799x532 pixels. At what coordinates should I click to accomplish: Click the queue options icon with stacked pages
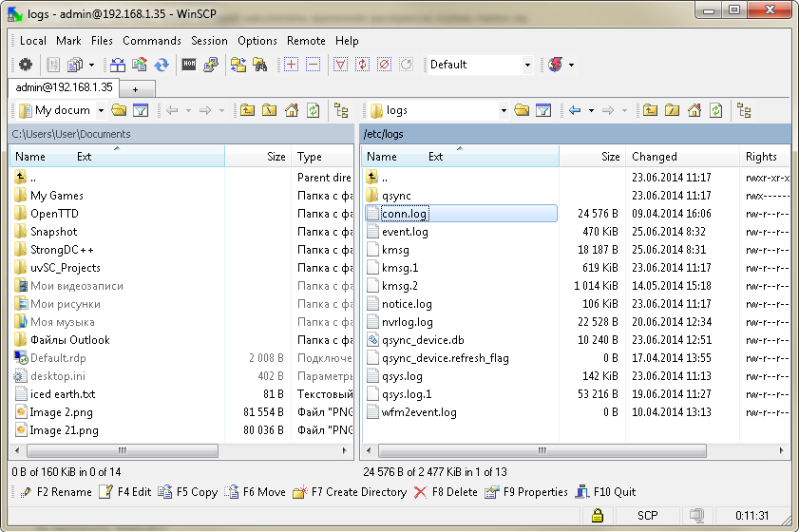[x=75, y=65]
